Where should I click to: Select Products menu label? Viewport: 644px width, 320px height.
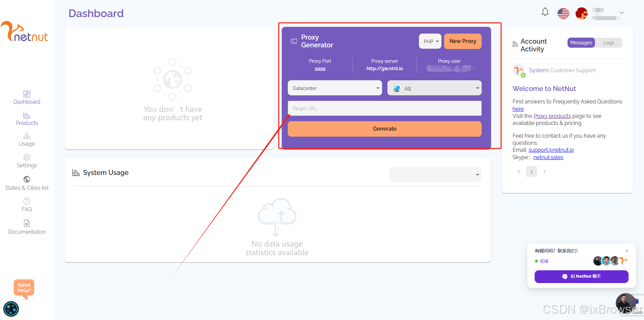(x=27, y=123)
